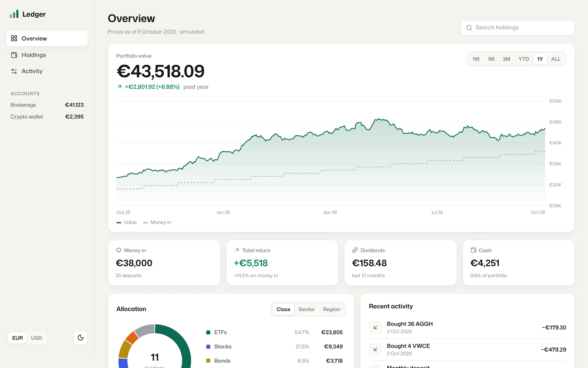Image resolution: width=588 pixels, height=368 pixels.
Task: Click the Value legend label
Action: [x=130, y=222]
